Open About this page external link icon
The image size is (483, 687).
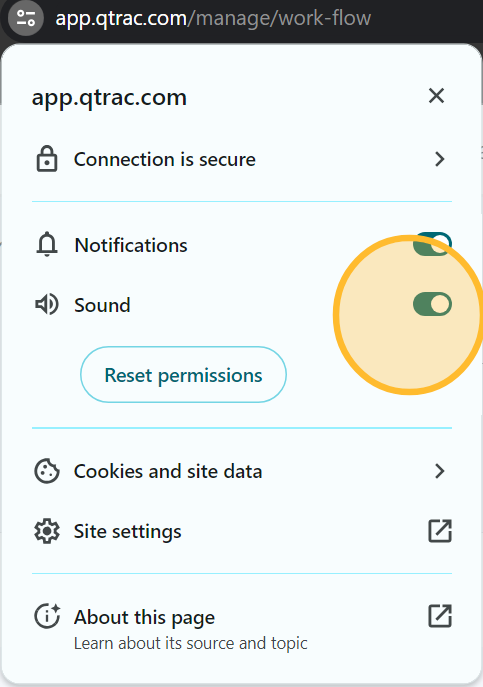440,616
